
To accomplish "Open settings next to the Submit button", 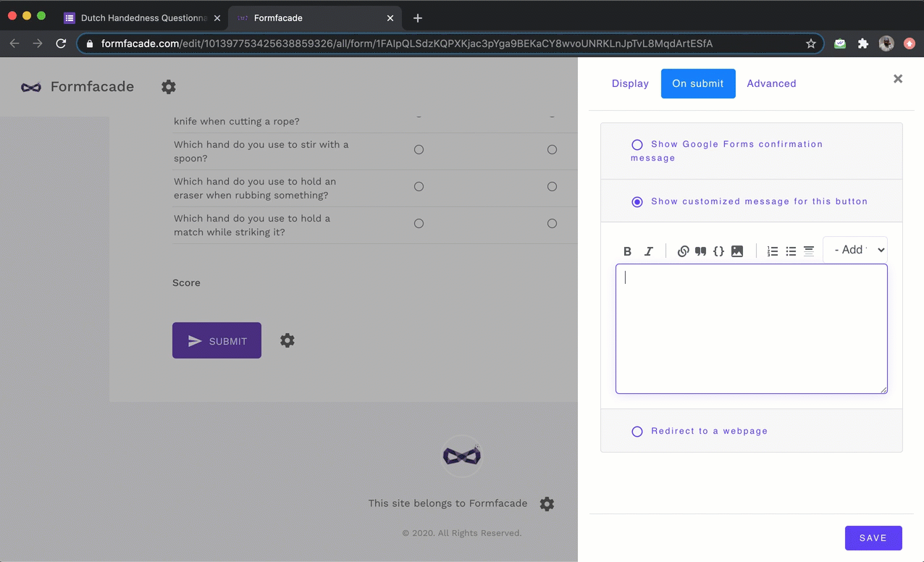I will click(x=287, y=340).
